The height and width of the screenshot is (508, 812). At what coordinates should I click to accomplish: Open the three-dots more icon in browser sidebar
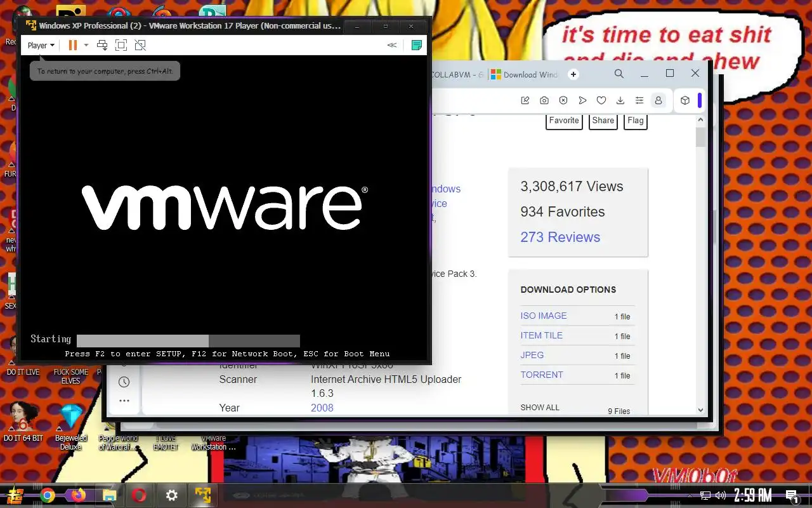124,401
